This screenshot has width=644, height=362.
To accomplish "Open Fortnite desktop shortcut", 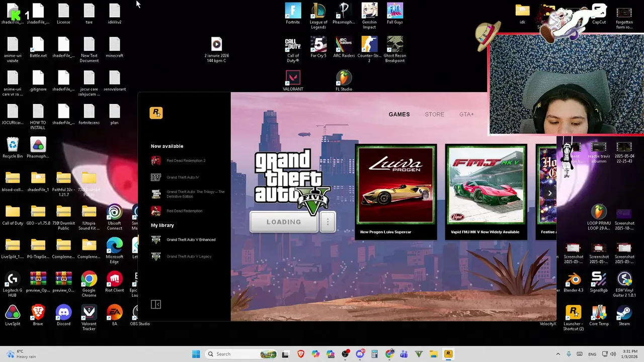I will [x=293, y=14].
